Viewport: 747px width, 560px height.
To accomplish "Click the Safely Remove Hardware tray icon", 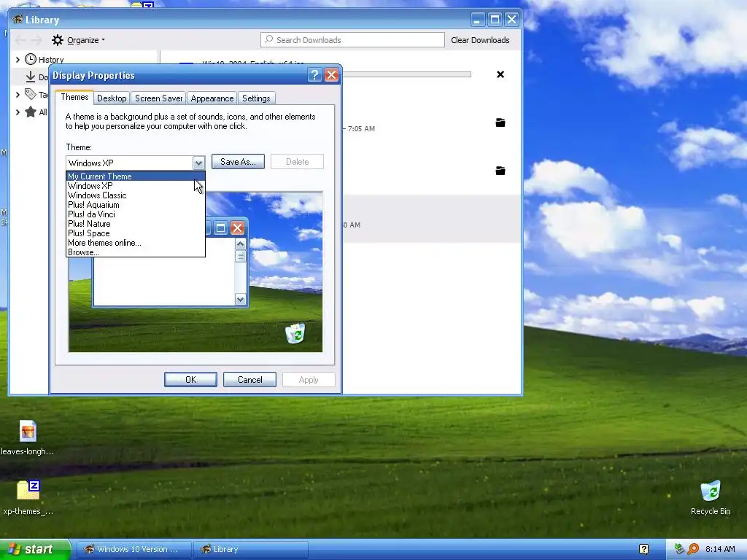I will click(679, 549).
